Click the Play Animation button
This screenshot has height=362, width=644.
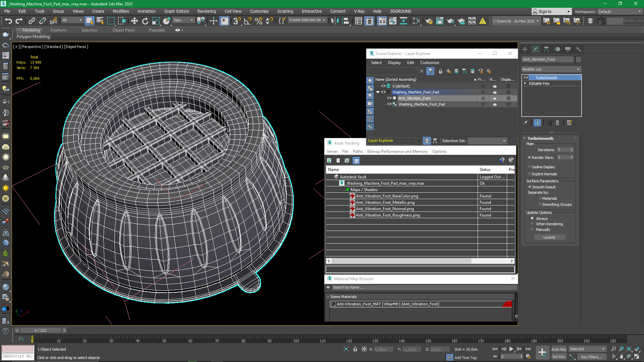tap(511, 349)
